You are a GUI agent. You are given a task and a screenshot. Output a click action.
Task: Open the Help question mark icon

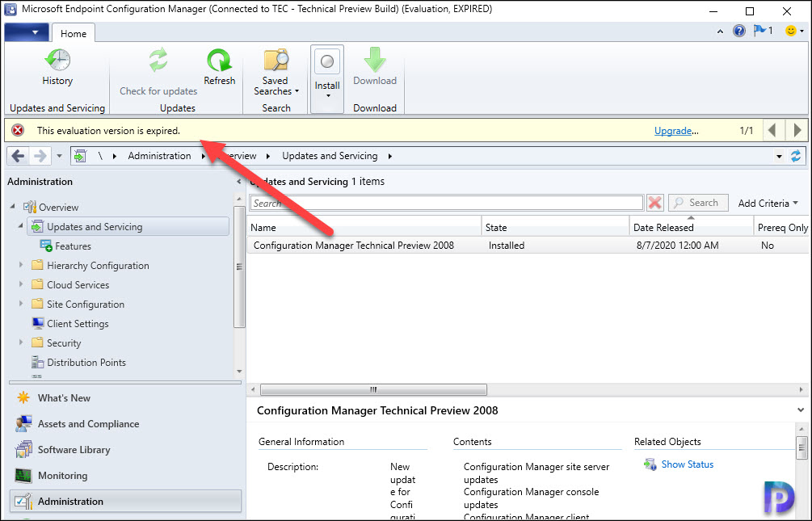click(739, 31)
